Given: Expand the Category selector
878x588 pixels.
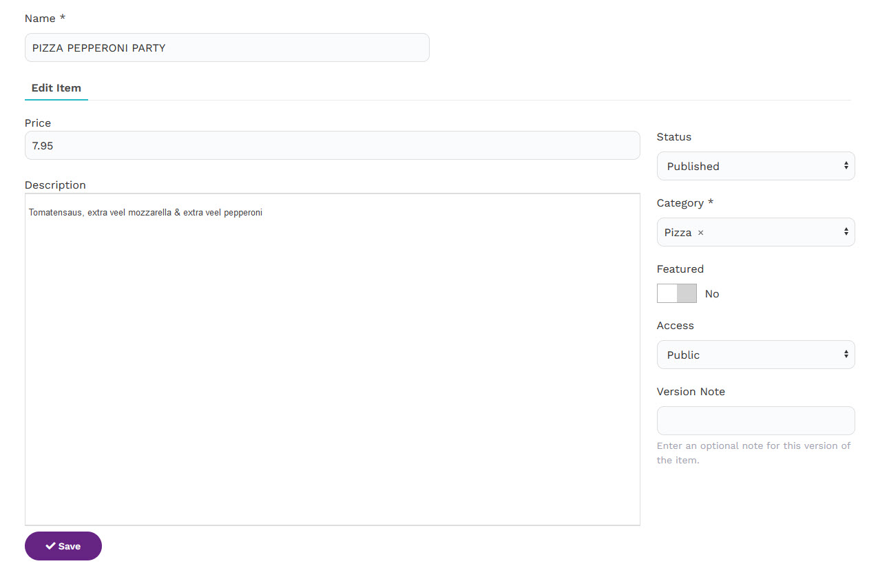Looking at the screenshot, I should click(x=771, y=232).
